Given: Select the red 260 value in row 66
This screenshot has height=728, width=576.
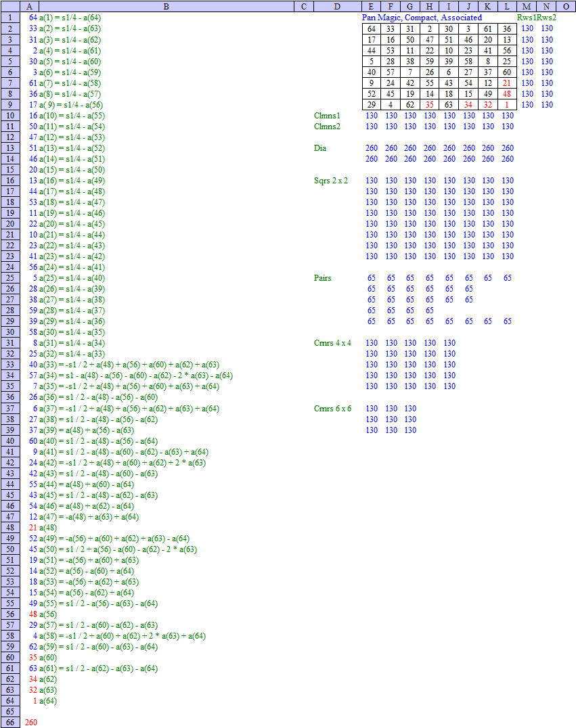Looking at the screenshot, I should tap(31, 723).
